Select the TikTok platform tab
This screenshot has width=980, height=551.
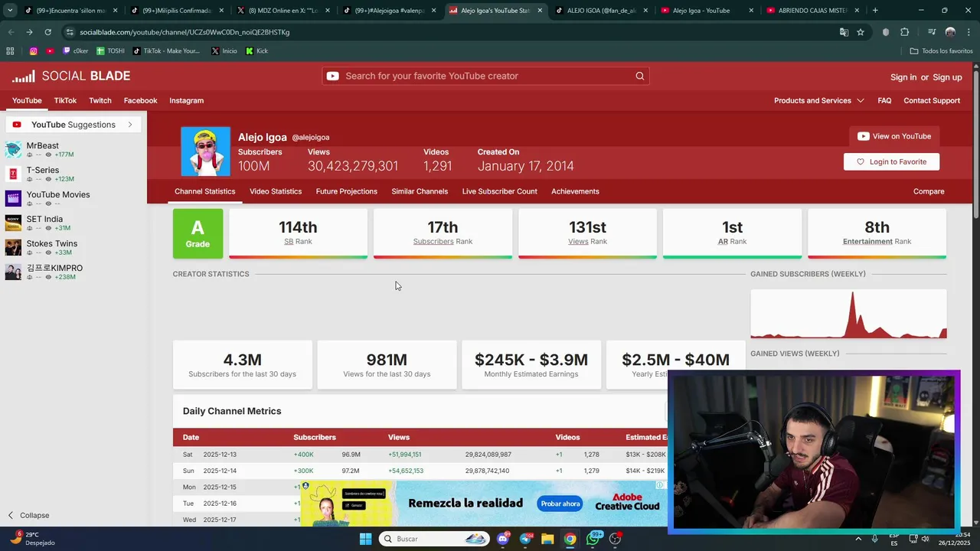tap(65, 100)
